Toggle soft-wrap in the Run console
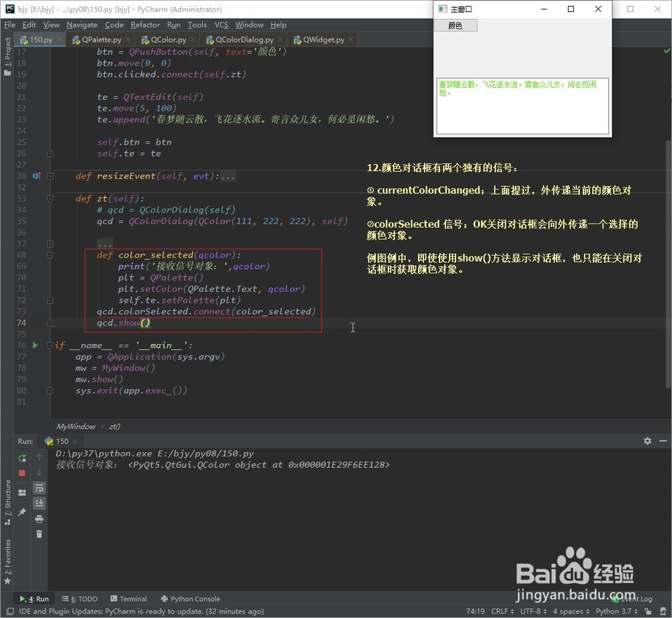672x618 pixels. pyautogui.click(x=39, y=488)
